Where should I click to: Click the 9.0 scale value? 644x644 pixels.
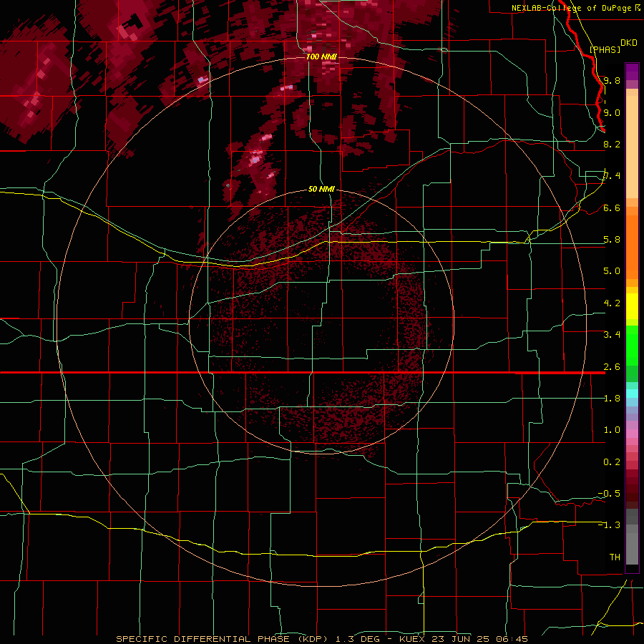click(x=612, y=112)
